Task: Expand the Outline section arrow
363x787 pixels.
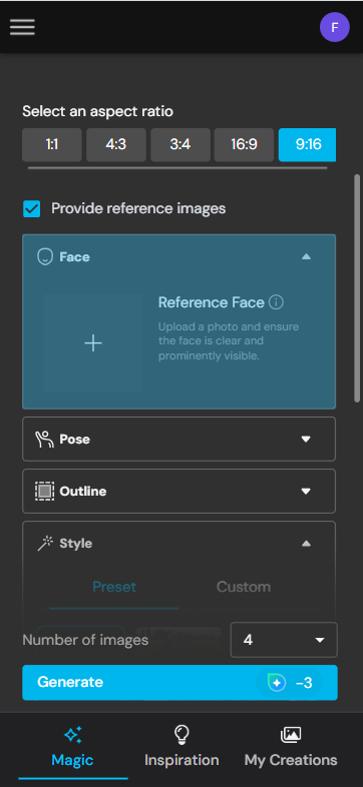Action: (306, 491)
